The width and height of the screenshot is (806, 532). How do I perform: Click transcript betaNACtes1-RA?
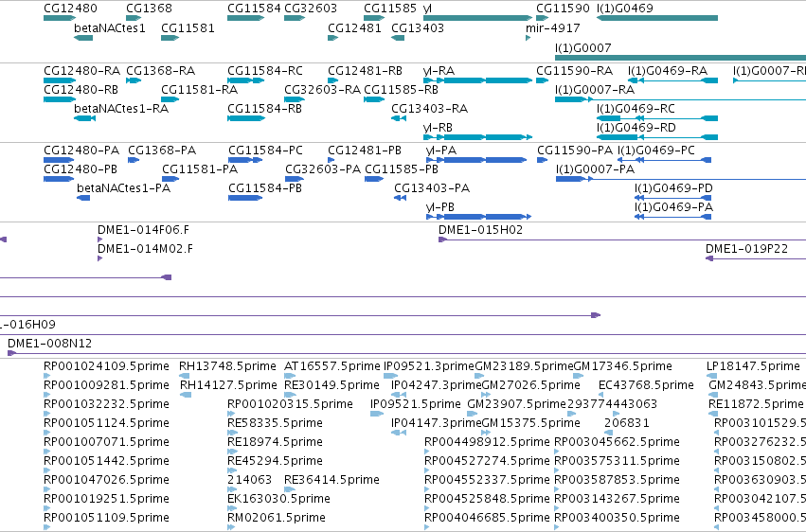pyautogui.click(x=85, y=118)
